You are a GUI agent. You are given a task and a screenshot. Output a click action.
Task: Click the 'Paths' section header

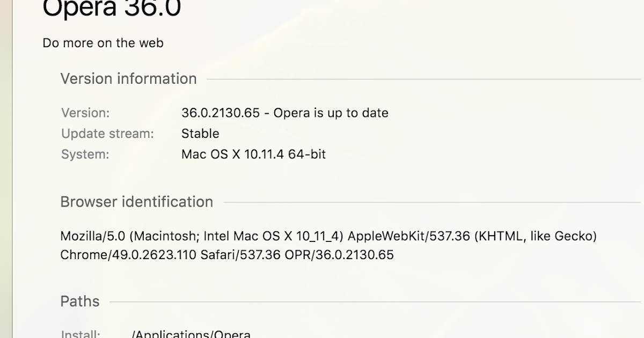[x=79, y=302]
